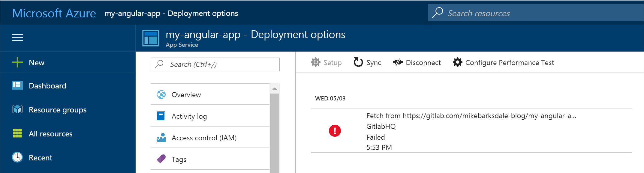Click the purple Tags icon
The image size is (644, 173).
(161, 159)
